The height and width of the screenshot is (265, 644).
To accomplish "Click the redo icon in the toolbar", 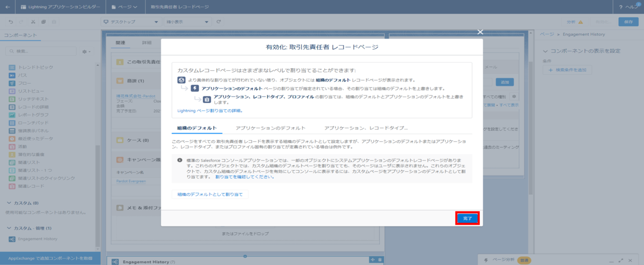I will (x=21, y=21).
